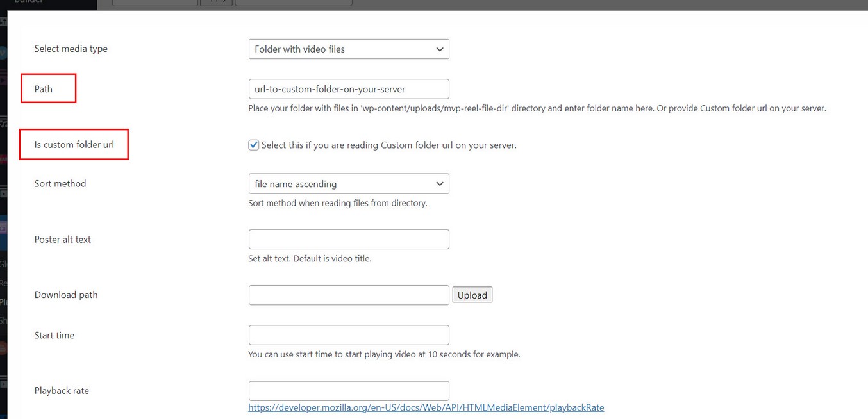Viewport: 868px width, 419px height.
Task: Click the Path help text about mvp-reel-file-dir
Action: [537, 109]
